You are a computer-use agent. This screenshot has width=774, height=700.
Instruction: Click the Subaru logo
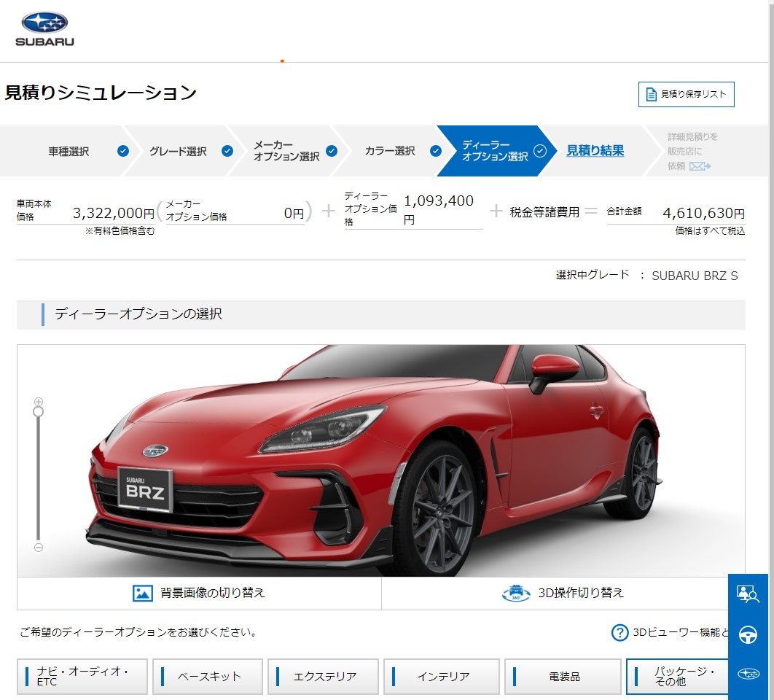click(44, 30)
